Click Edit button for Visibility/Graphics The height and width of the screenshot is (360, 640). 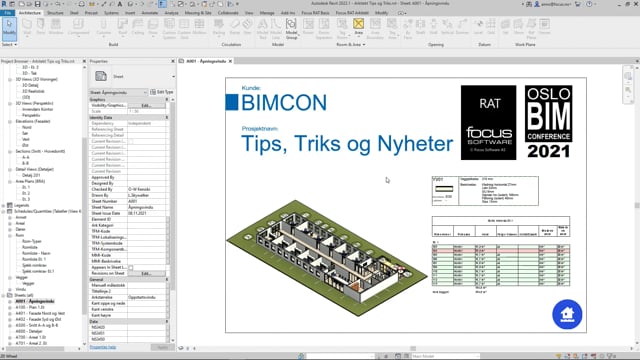(x=147, y=105)
